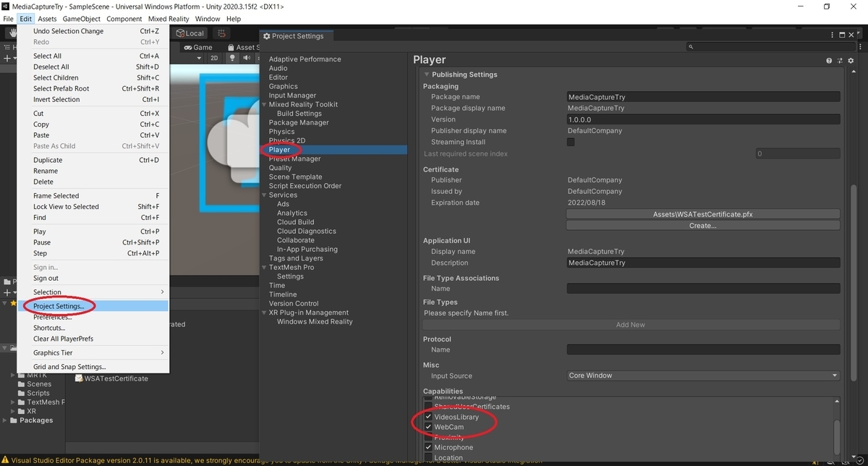The image size is (868, 466).
Task: Click the Version input field
Action: [703, 119]
